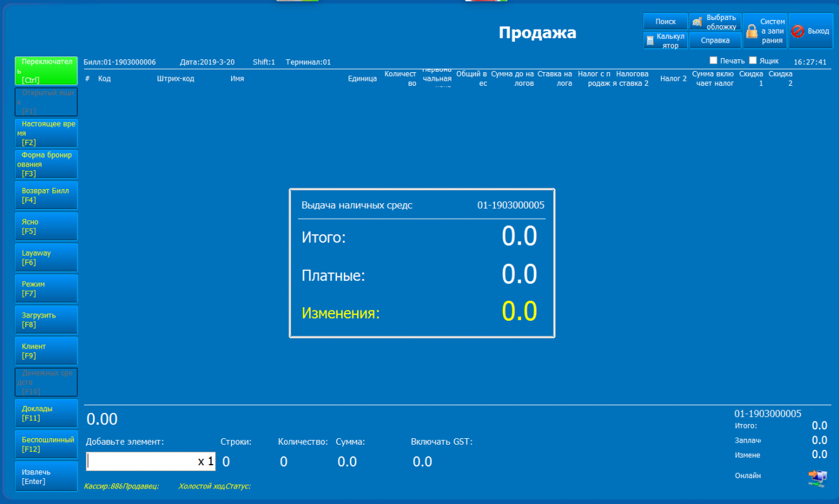Click the Shift:1 label
Image resolution: width=839 pixels, height=504 pixels.
(264, 62)
